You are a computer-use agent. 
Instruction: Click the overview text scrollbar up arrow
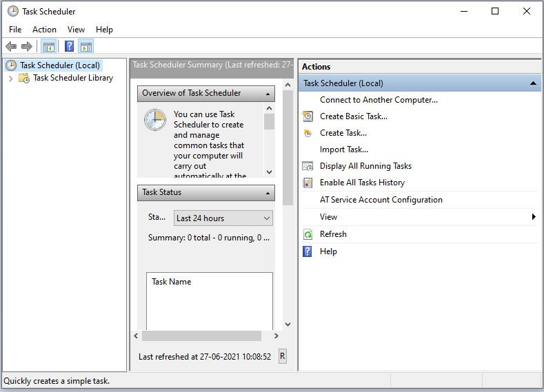pos(269,108)
